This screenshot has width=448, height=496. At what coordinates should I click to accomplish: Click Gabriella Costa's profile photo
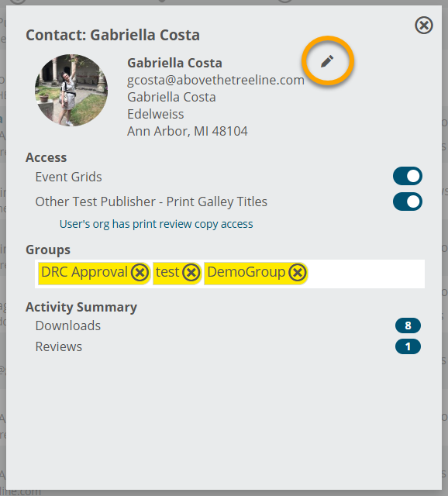tap(71, 90)
